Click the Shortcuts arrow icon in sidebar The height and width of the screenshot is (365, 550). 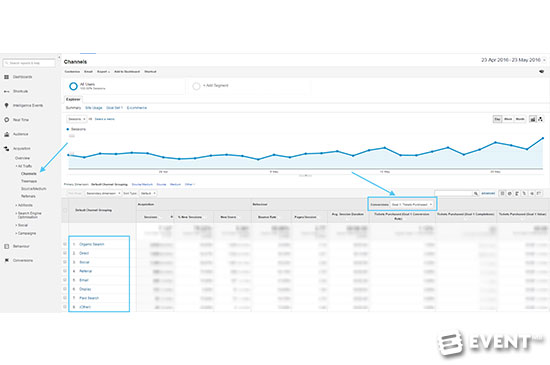coord(6,91)
